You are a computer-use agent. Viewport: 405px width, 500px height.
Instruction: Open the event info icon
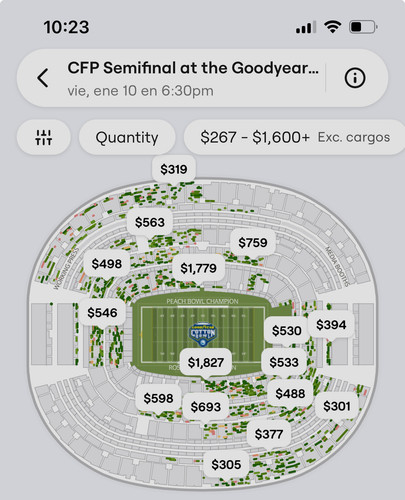point(355,78)
